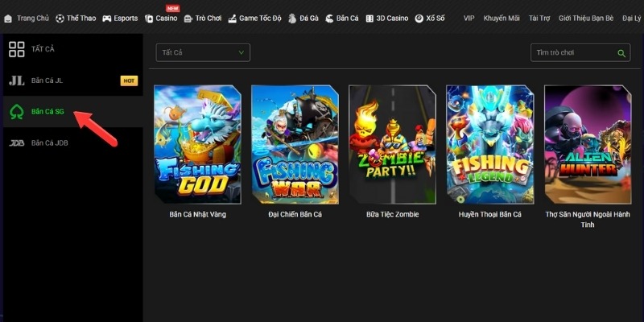Click the slot machine icon beside Trò Chơi
The image size is (644, 322).
pyautogui.click(x=188, y=19)
